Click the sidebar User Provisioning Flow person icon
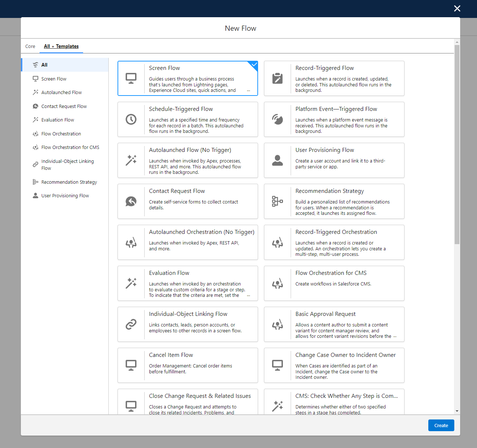This screenshot has height=448, width=477. coord(36,195)
